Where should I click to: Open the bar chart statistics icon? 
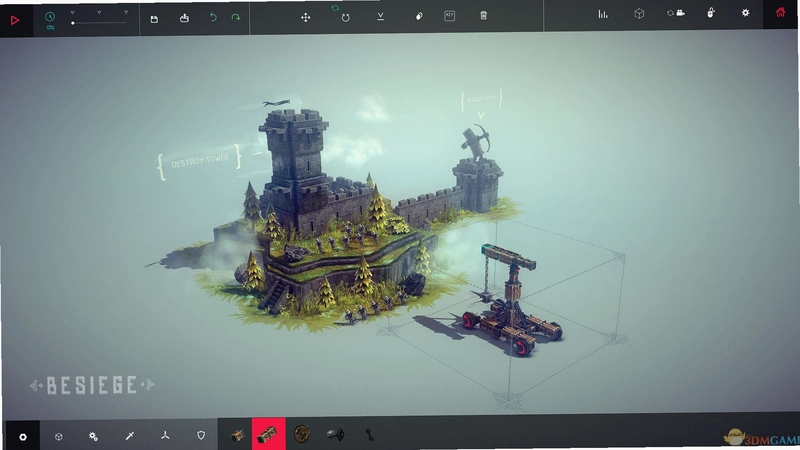coord(603,14)
